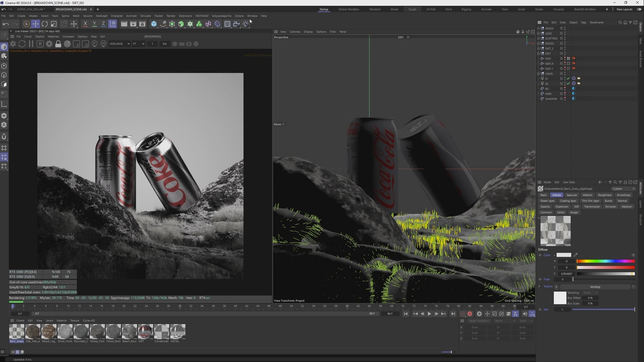644x362 pixels.
Task: Click the Camera object icon
Action: pyautogui.click(x=236, y=24)
